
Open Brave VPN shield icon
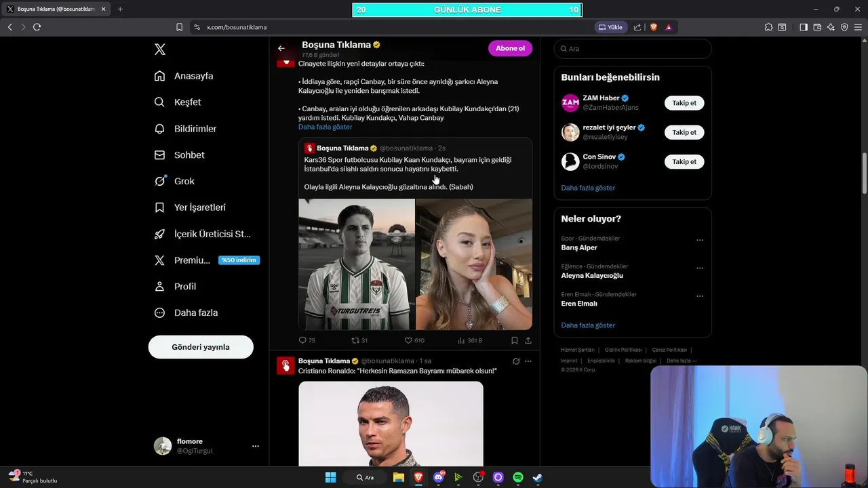pyautogui.click(x=844, y=27)
